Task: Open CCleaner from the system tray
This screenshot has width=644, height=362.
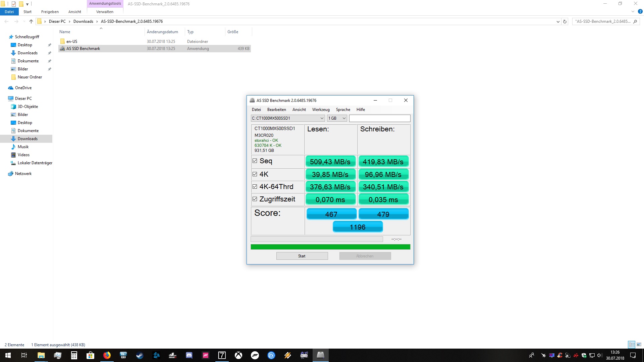Action: 560,355
